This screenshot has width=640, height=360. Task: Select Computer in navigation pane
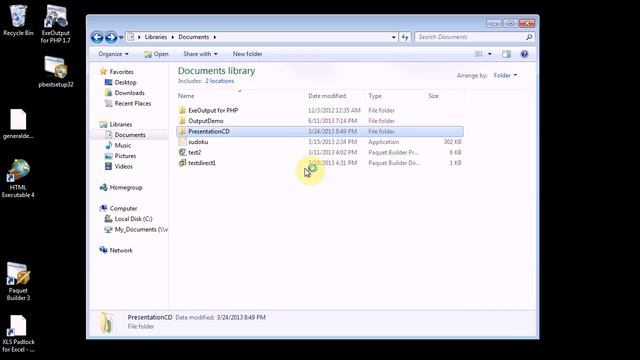click(x=123, y=209)
